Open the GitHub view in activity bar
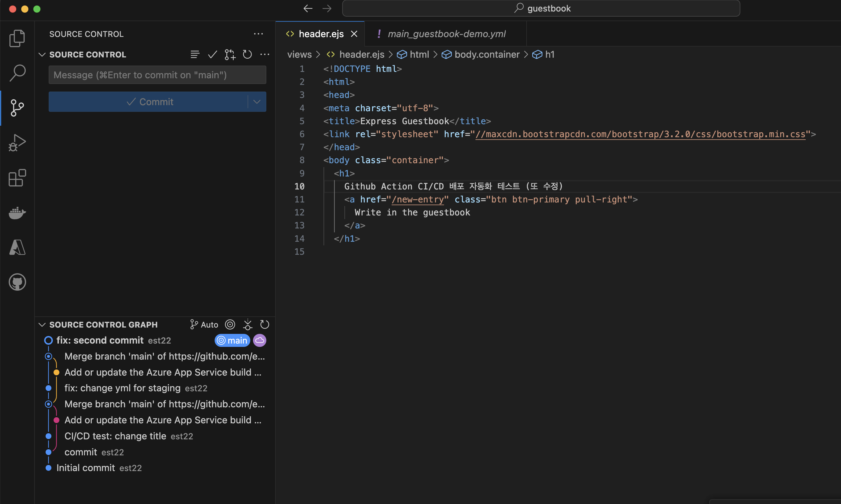The height and width of the screenshot is (504, 841). 17,282
